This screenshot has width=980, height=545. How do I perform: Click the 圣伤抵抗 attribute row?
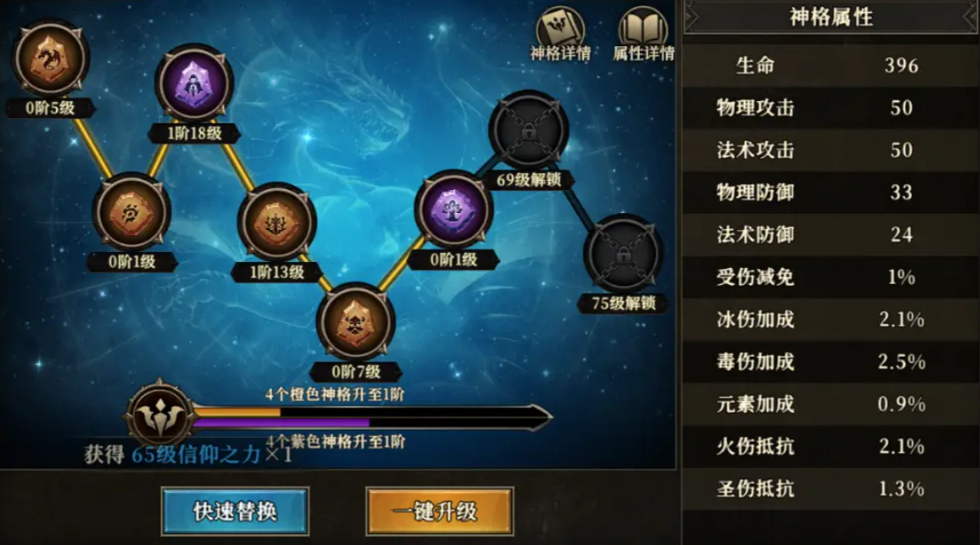831,488
